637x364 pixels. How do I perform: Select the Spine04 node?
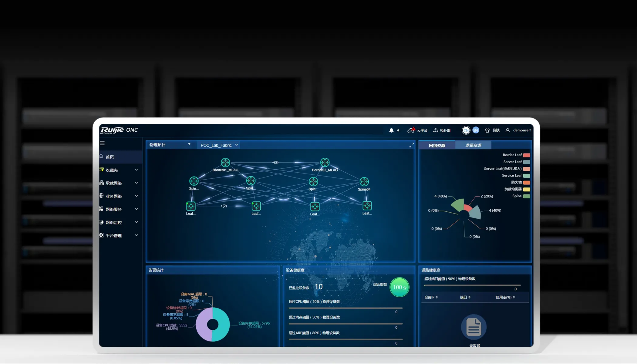(364, 182)
